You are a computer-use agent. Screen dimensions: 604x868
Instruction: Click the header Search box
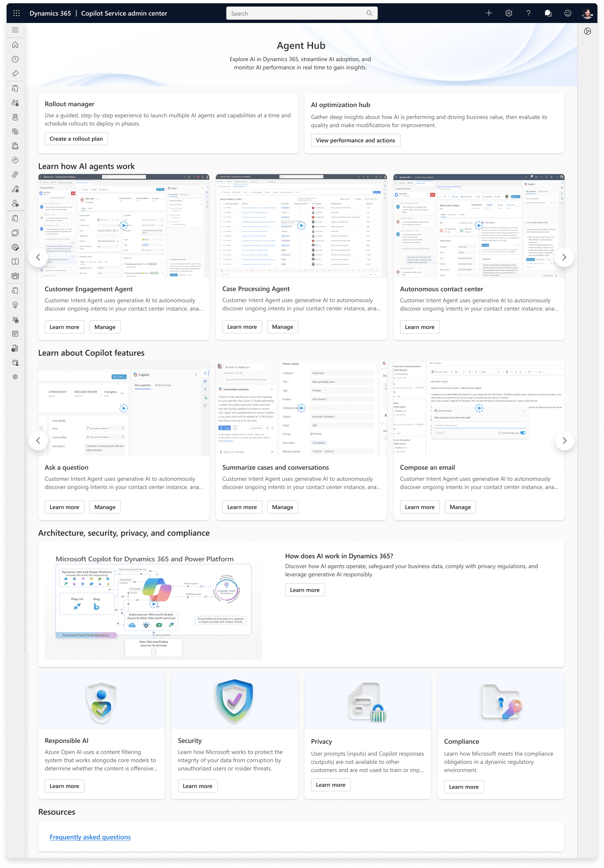302,13
